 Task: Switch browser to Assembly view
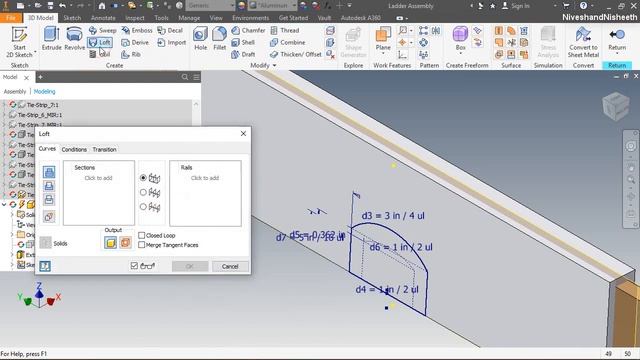click(15, 91)
